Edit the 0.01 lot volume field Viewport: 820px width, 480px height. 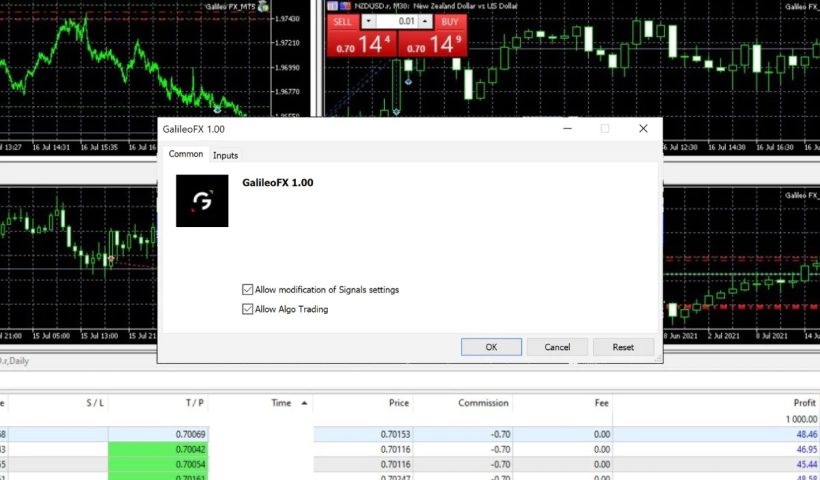tap(397, 21)
